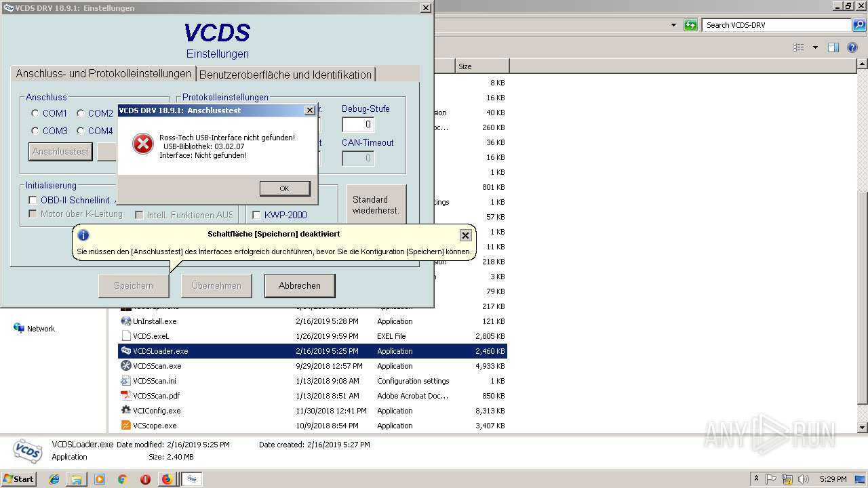The width and height of the screenshot is (868, 488).
Task: Toggle the preview pane icon
Action: (x=833, y=47)
